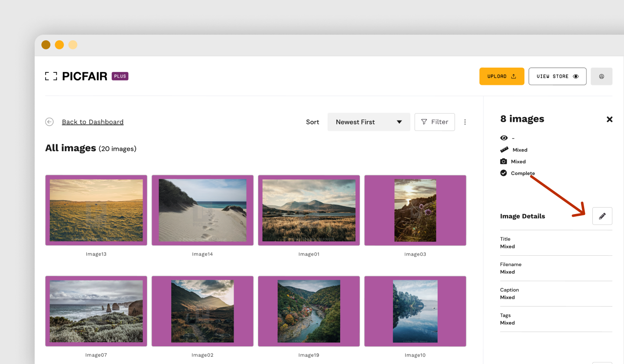This screenshot has height=364, width=624.
Task: Select the Image14 sand dune thumbnail
Action: pos(202,210)
